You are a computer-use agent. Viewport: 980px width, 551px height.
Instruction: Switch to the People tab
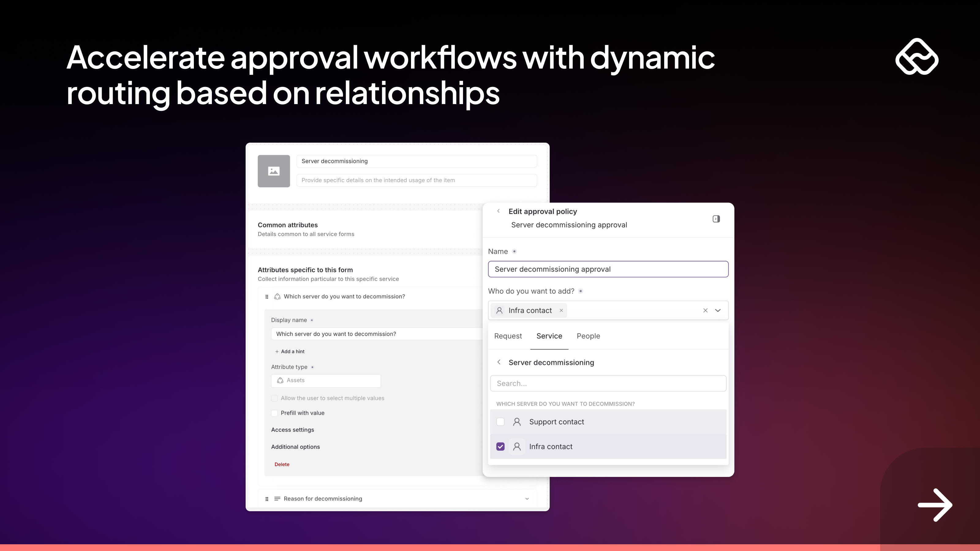pyautogui.click(x=588, y=336)
